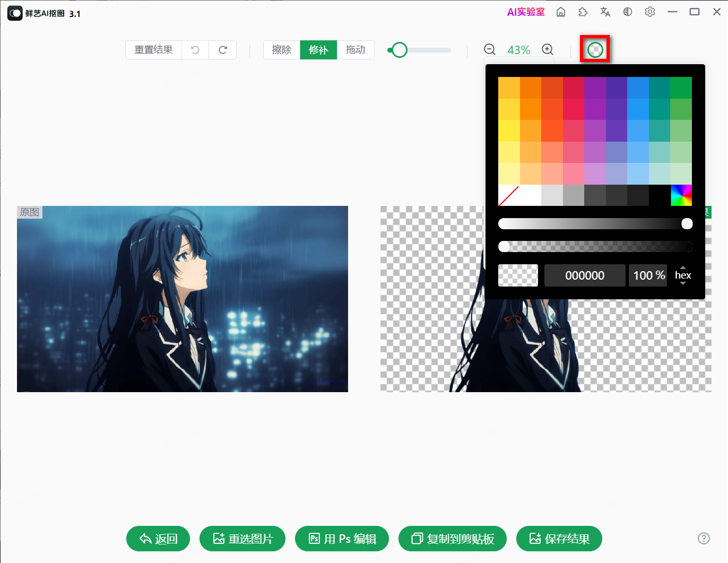
Task: Click the 重选图片 button
Action: click(x=242, y=539)
